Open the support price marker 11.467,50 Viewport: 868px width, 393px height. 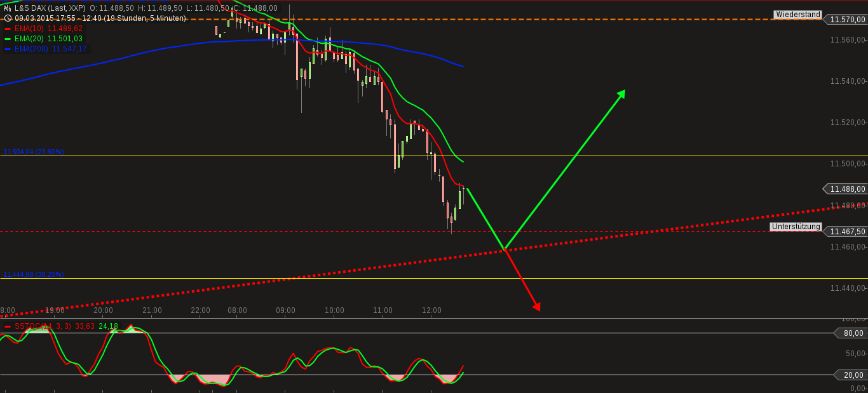pyautogui.click(x=847, y=232)
